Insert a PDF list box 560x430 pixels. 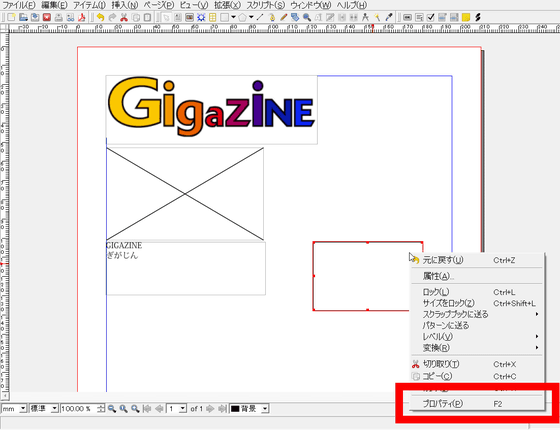click(454, 17)
